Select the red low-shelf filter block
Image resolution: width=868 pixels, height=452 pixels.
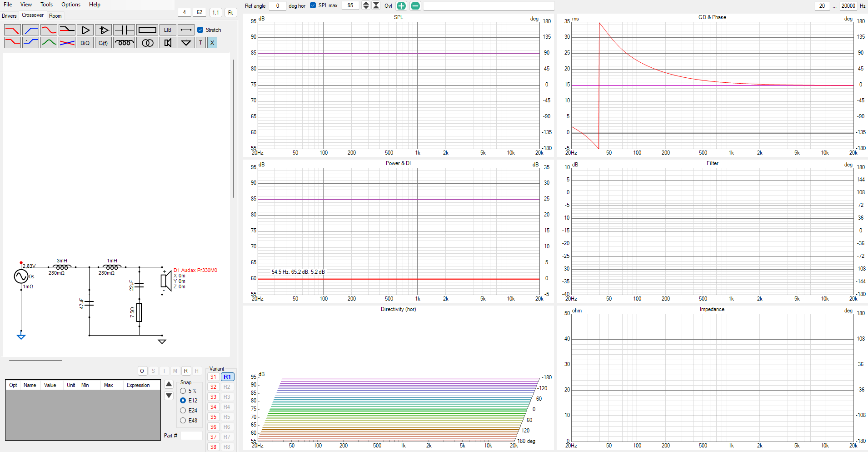coord(12,43)
